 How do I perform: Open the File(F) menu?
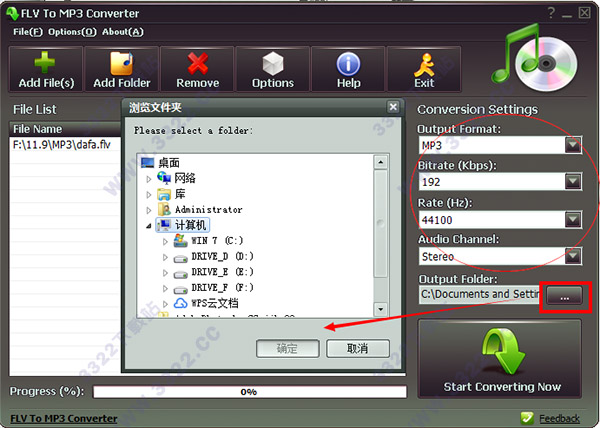[x=28, y=32]
